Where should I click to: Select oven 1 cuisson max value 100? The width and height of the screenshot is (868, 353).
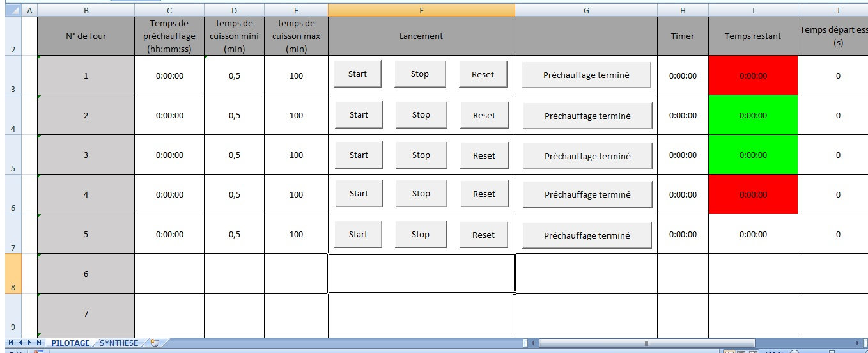point(296,75)
